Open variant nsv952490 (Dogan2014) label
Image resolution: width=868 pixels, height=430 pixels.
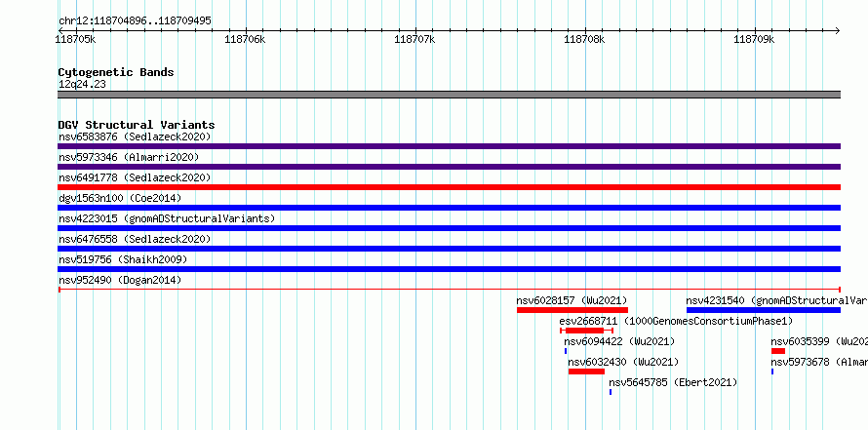[120, 280]
